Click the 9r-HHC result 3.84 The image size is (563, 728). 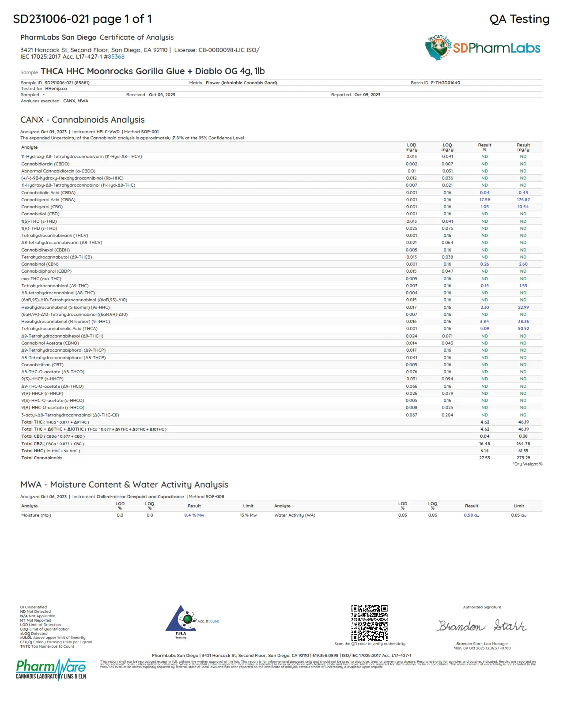[x=484, y=322]
